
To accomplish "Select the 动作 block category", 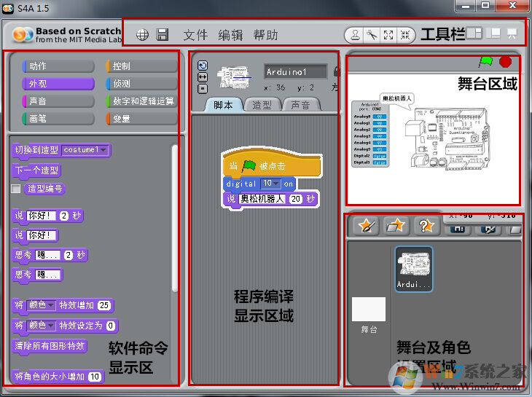I will point(58,66).
